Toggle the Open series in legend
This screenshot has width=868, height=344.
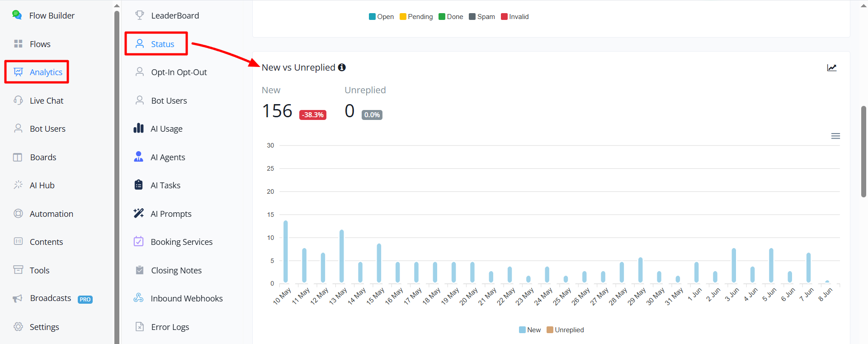(381, 17)
